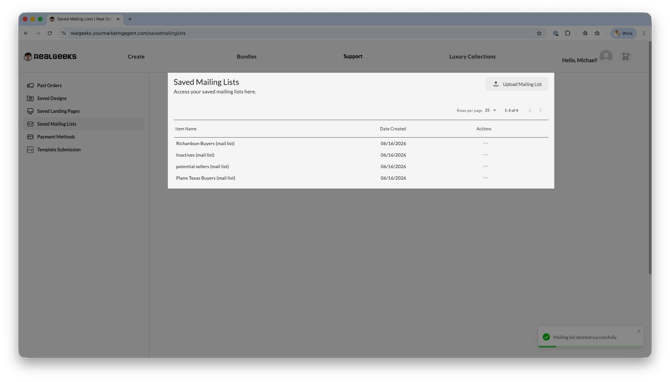Click the browser back arrow
670x382 pixels.
point(26,33)
